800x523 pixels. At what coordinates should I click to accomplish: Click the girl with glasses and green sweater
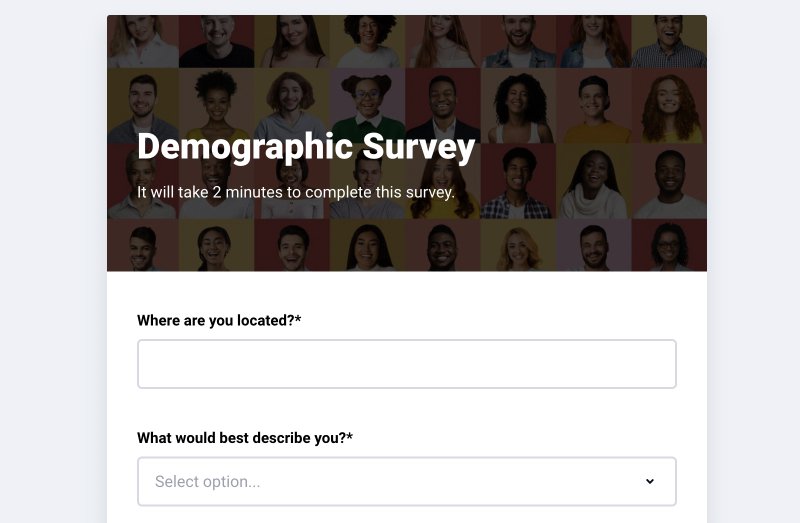point(367,103)
